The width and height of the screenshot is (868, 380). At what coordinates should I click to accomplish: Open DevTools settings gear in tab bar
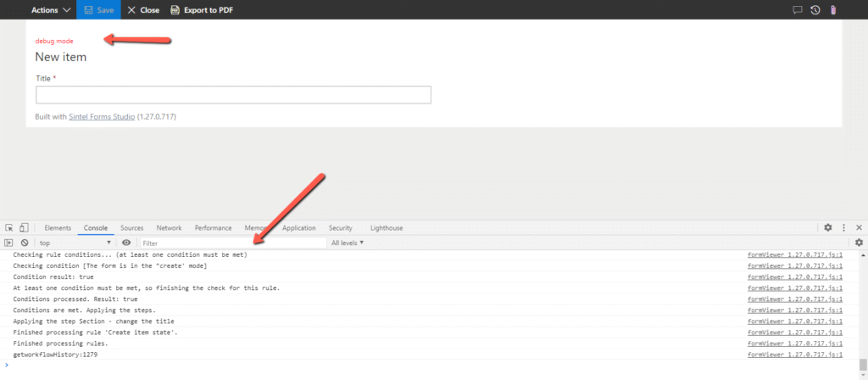(828, 228)
